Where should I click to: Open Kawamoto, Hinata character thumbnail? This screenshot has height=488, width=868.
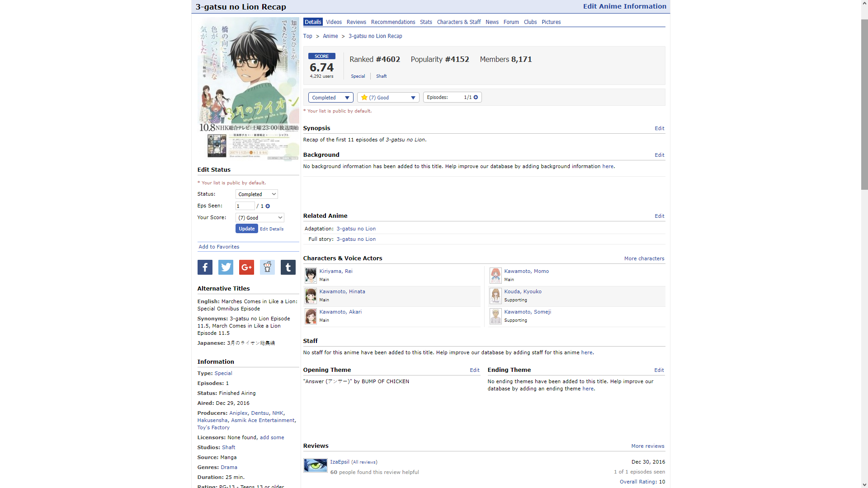311,296
